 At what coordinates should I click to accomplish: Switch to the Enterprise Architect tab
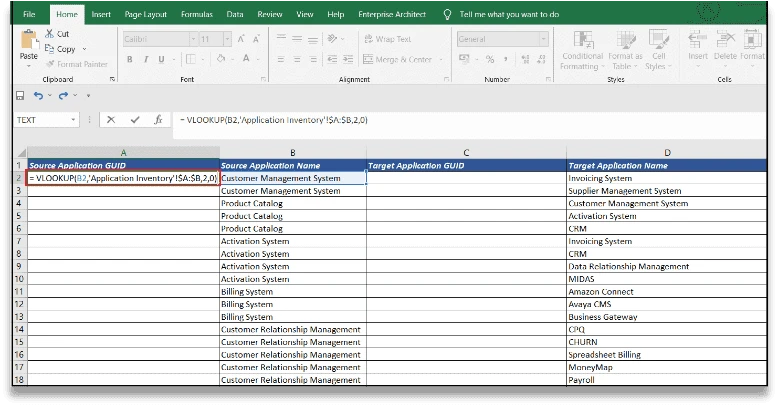tap(392, 14)
